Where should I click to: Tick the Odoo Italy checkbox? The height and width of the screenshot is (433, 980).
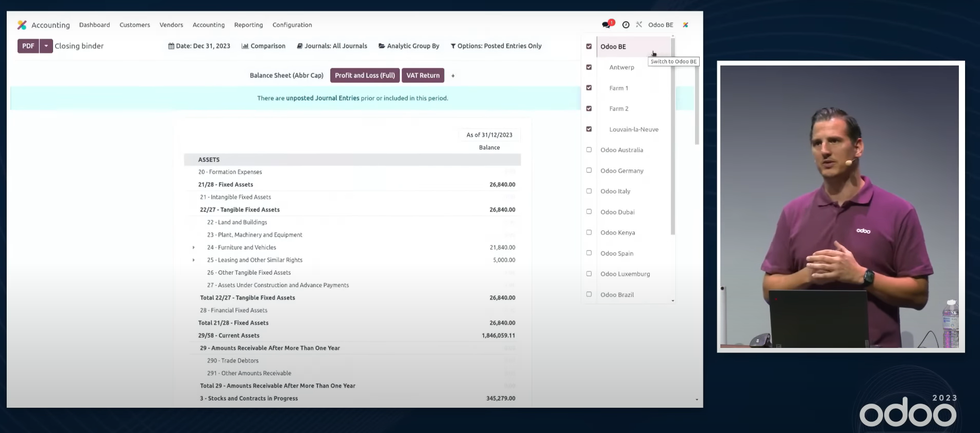(x=589, y=191)
